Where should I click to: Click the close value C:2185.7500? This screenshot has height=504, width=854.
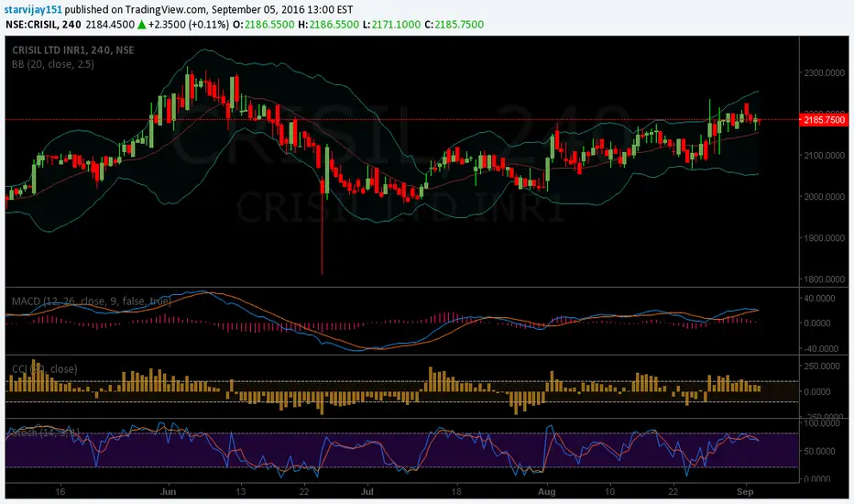454,25
